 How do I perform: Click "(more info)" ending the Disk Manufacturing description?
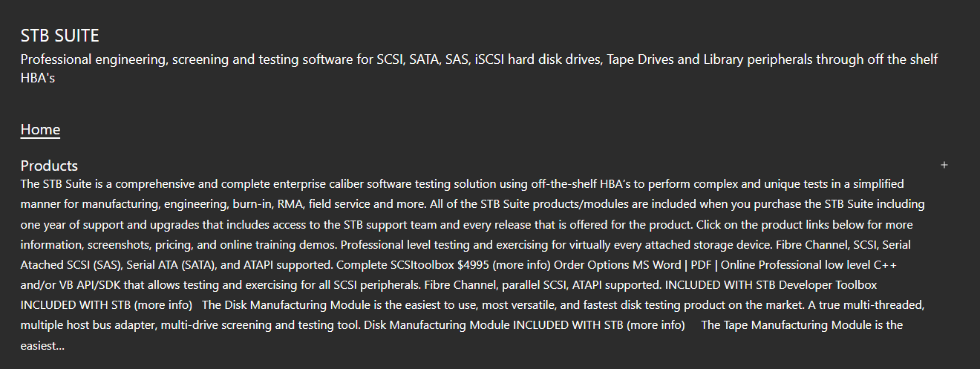[656, 324]
